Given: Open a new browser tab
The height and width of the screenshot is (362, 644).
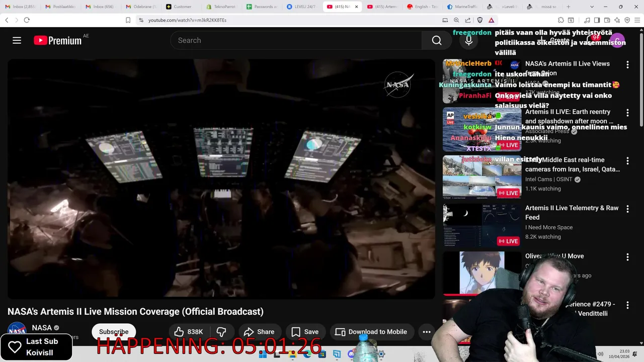Looking at the screenshot, I should click(569, 7).
